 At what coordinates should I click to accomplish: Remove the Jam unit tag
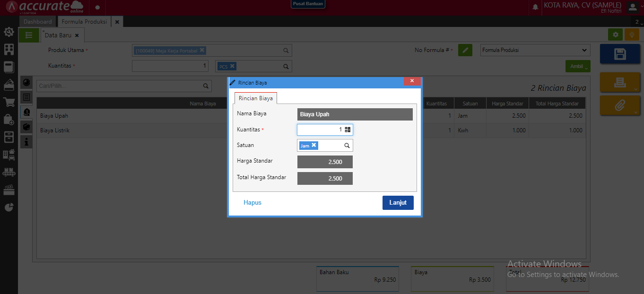click(x=313, y=145)
